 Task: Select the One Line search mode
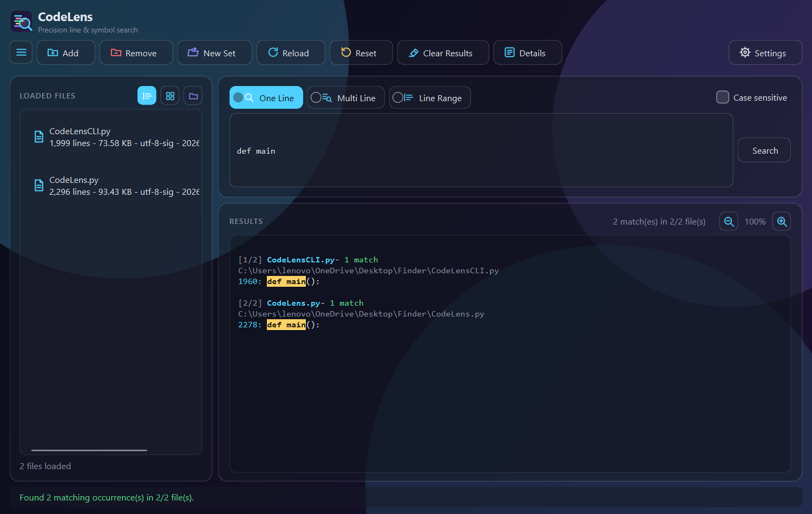tap(266, 97)
